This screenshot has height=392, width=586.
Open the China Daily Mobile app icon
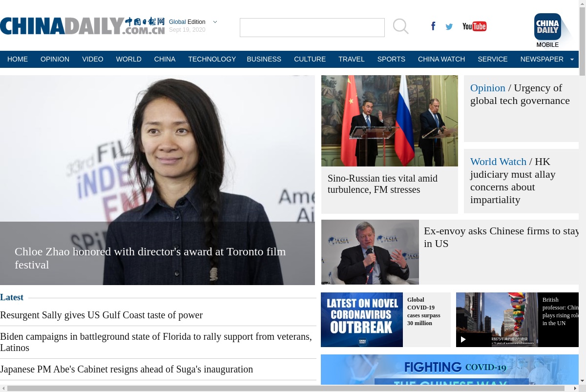[x=547, y=27]
